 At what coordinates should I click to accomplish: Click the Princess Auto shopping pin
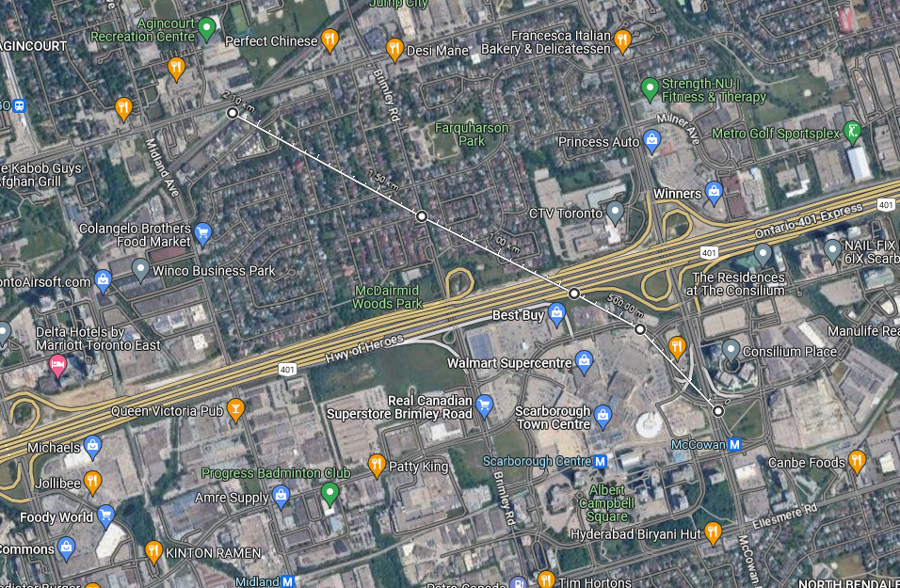tap(651, 141)
